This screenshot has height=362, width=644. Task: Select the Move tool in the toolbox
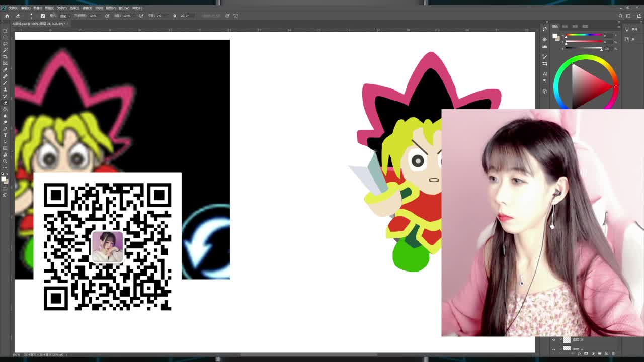5,30
